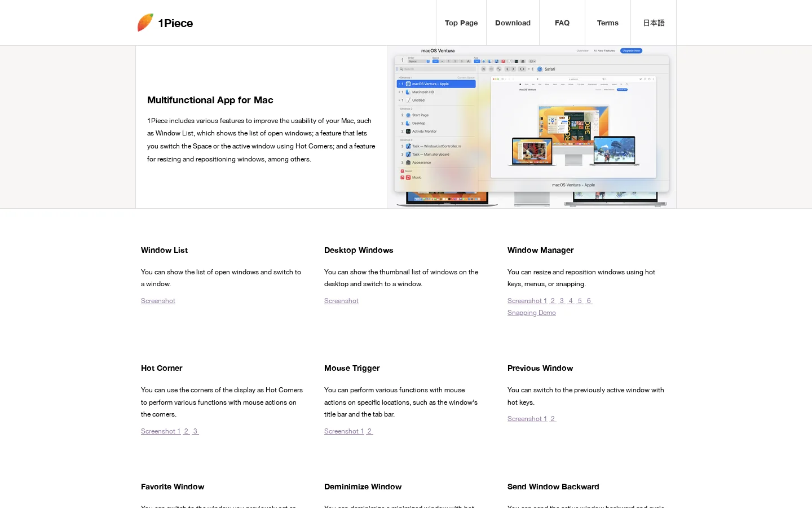Open Previous Window Screenshot 1 link

(x=527, y=419)
